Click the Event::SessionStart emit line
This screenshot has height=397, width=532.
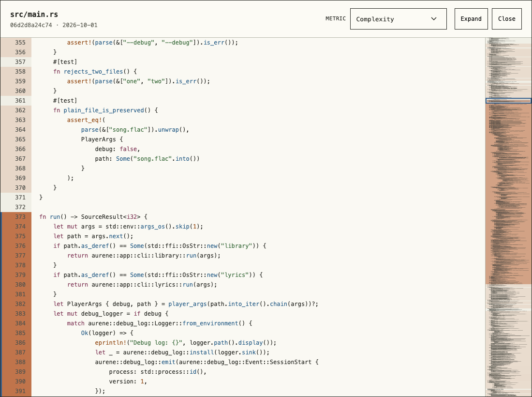coord(207,362)
